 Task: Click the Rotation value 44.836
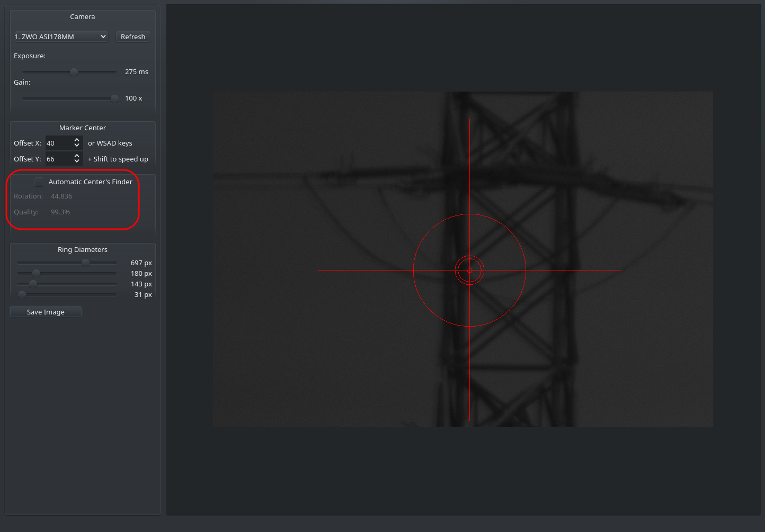[61, 196]
